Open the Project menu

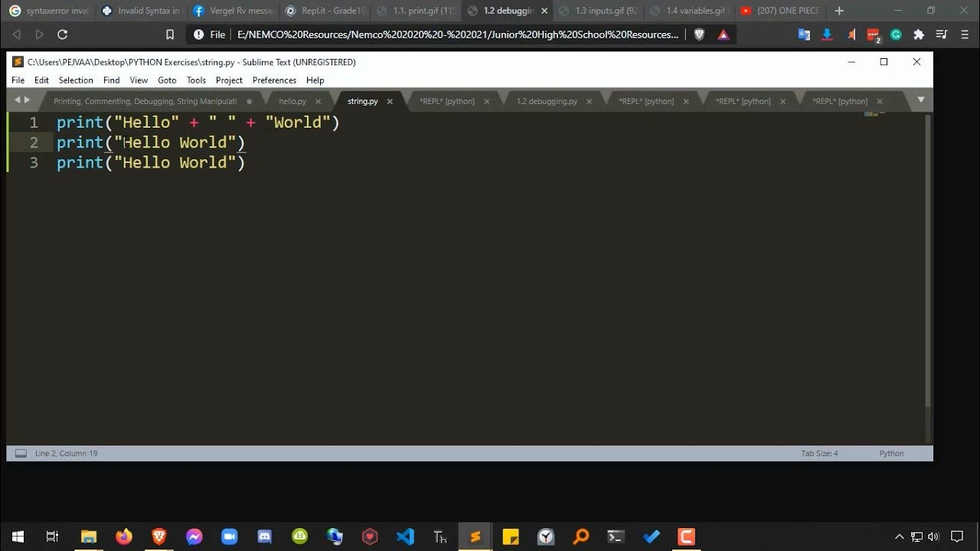coord(229,80)
